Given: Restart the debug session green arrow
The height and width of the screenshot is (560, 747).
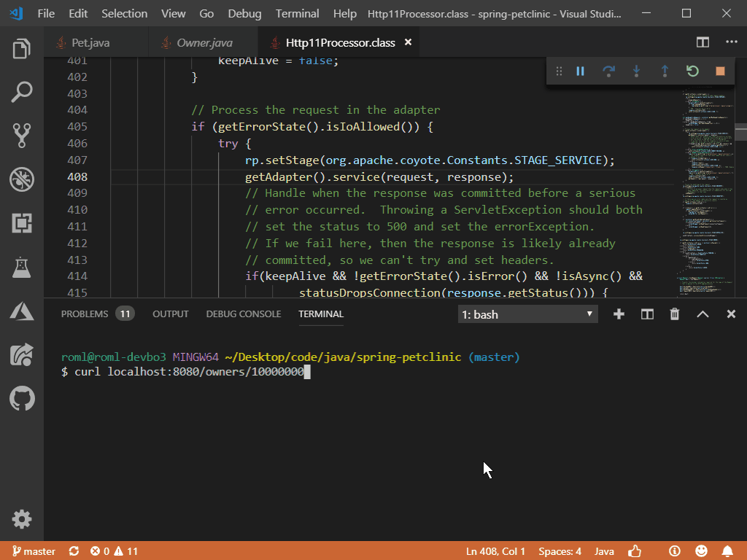Looking at the screenshot, I should click(x=692, y=71).
